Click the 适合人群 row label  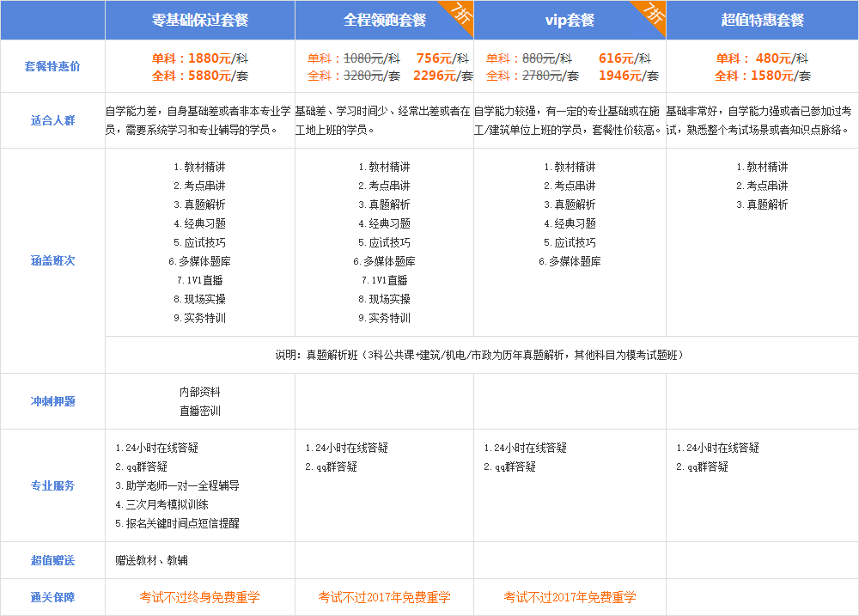point(52,120)
